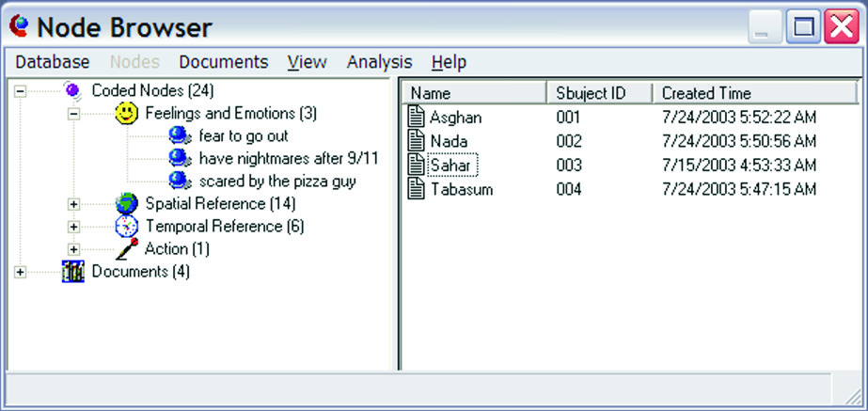Click the node icon beside 'fear to go out'
Image resolution: width=868 pixels, height=411 pixels.
tap(180, 136)
